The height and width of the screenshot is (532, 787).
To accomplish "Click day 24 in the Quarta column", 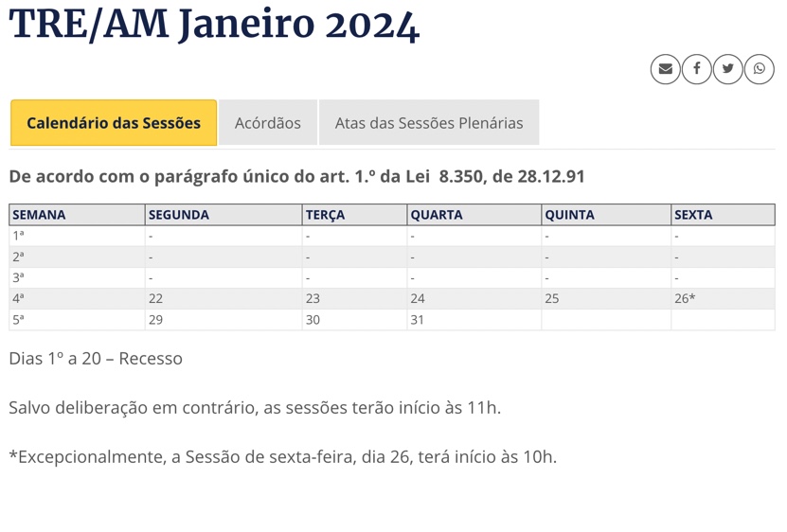I will [418, 298].
